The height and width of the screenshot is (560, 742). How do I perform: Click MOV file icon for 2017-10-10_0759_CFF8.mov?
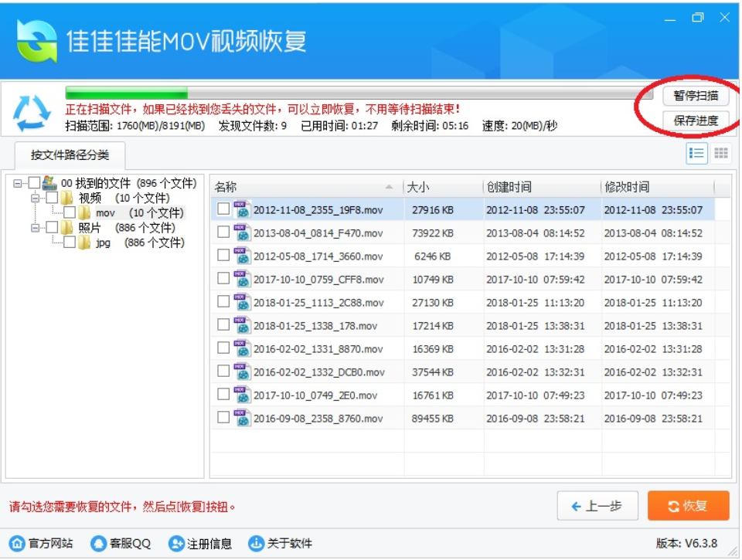[242, 279]
